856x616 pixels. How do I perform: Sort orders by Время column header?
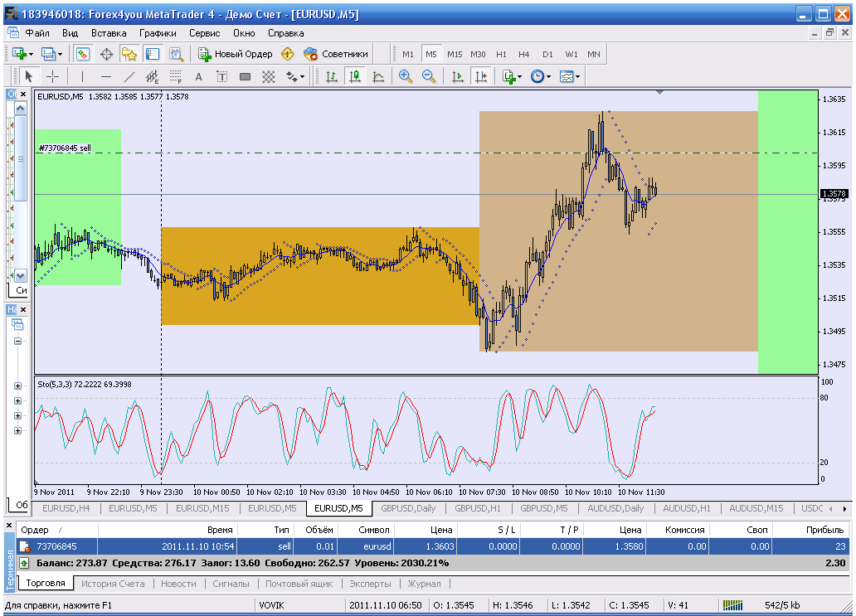click(x=167, y=530)
